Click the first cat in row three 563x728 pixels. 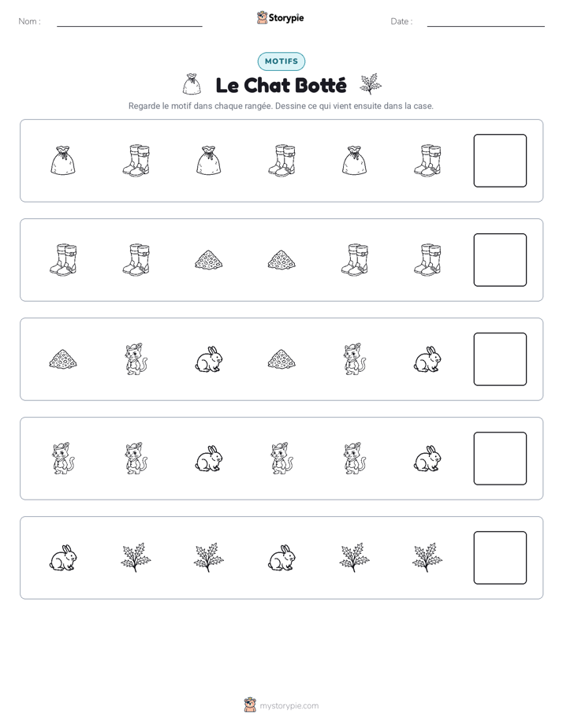(x=136, y=359)
